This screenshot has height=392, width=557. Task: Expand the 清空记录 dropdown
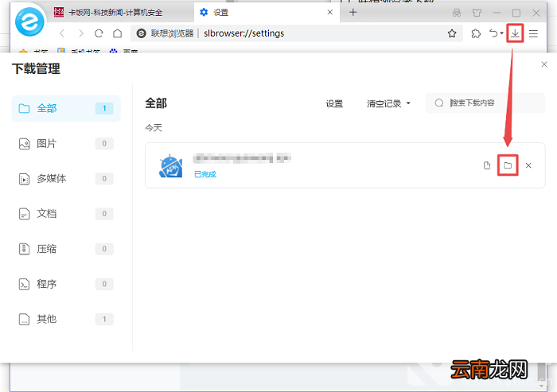(x=388, y=103)
